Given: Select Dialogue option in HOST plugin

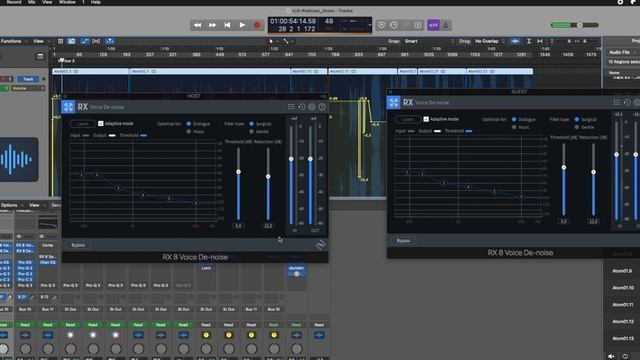Looking at the screenshot, I should [189, 124].
